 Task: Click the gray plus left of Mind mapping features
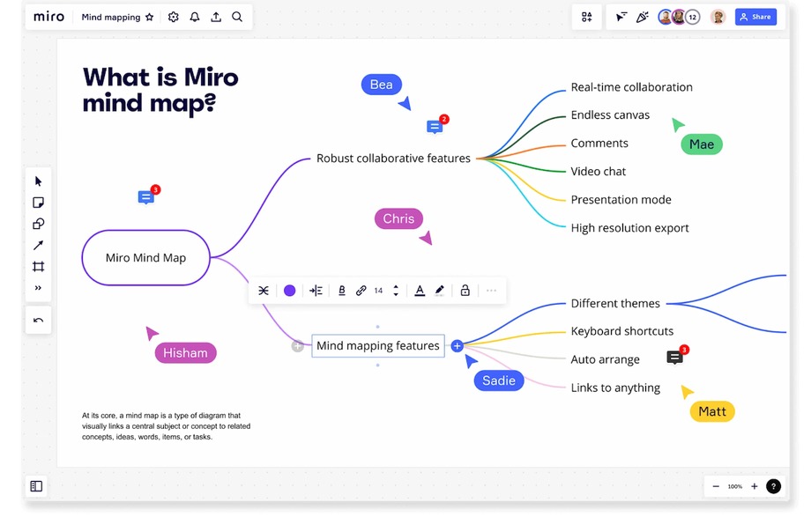pyautogui.click(x=297, y=346)
